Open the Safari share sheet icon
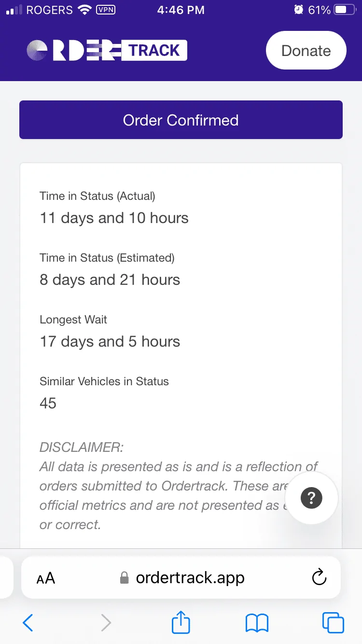Viewport: 362px width, 644px height. click(181, 622)
